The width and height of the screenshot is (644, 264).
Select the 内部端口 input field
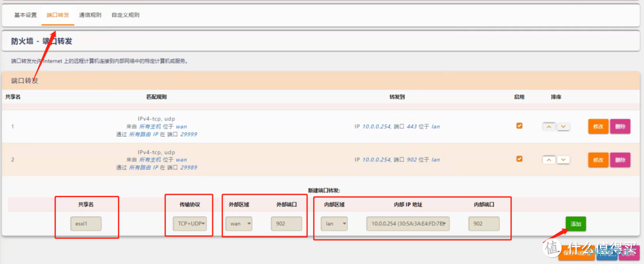(x=484, y=224)
